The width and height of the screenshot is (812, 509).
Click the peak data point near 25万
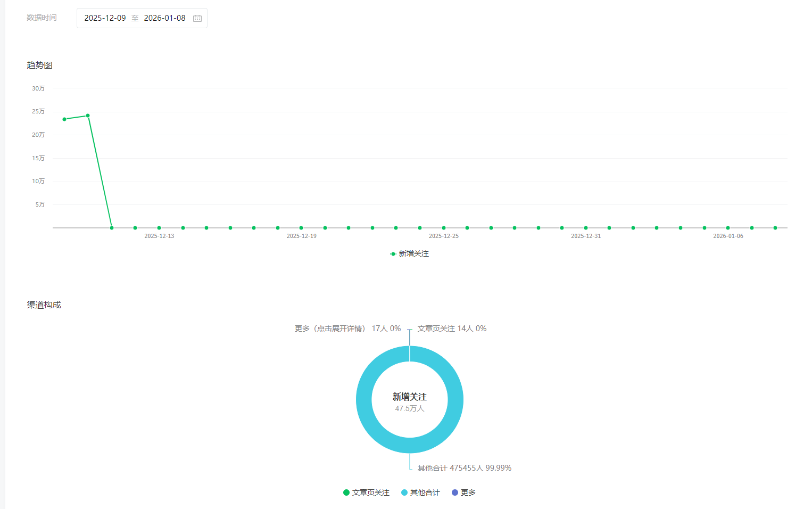tap(88, 116)
